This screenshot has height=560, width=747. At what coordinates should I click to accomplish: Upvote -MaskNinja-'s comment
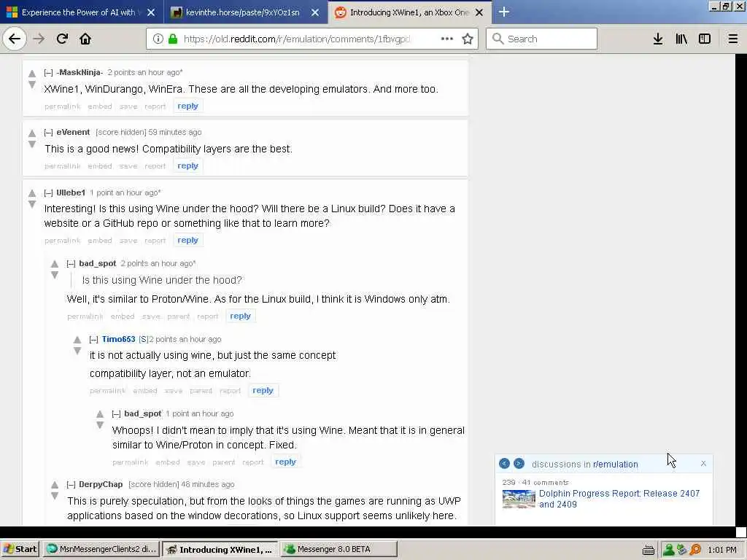point(32,74)
